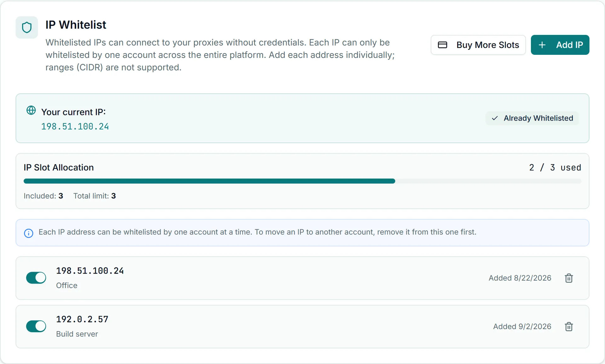The height and width of the screenshot is (364, 605).
Task: Click the IP Slot Allocation heading
Action: (59, 168)
